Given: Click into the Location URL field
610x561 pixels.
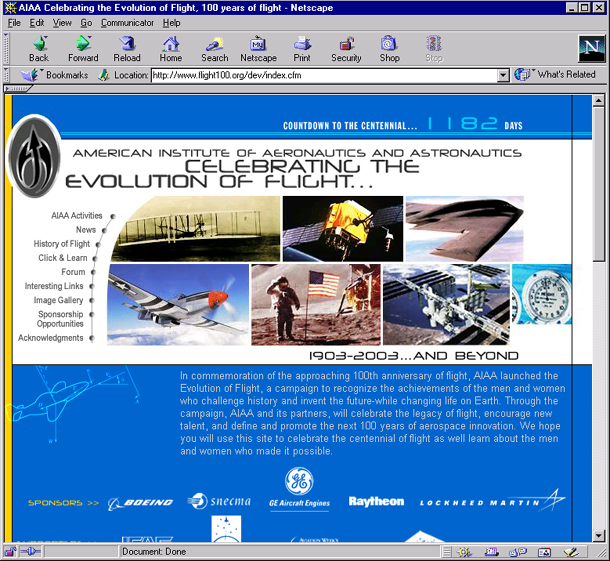Looking at the screenshot, I should tap(324, 75).
